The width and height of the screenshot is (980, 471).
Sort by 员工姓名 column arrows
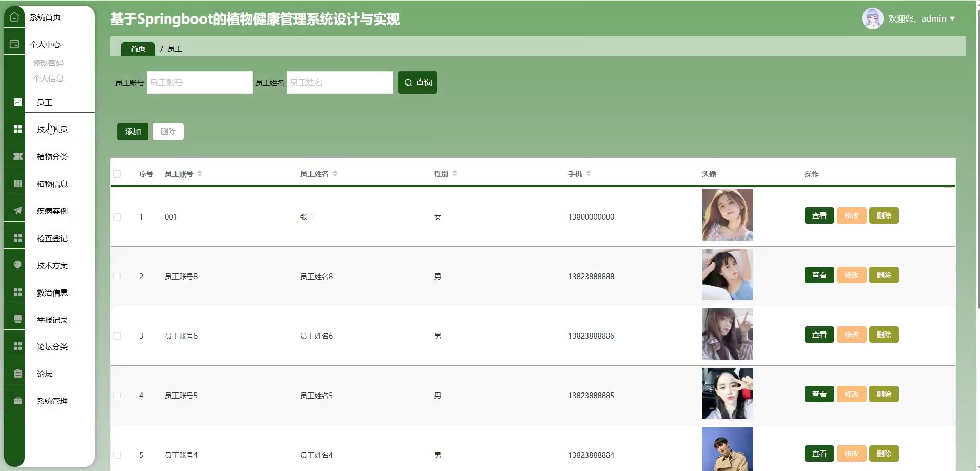[335, 174]
